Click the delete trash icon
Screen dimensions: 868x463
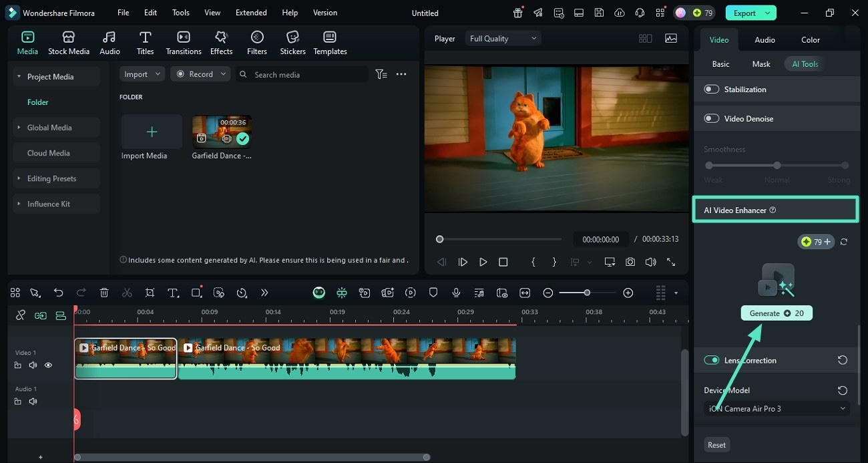(x=104, y=293)
